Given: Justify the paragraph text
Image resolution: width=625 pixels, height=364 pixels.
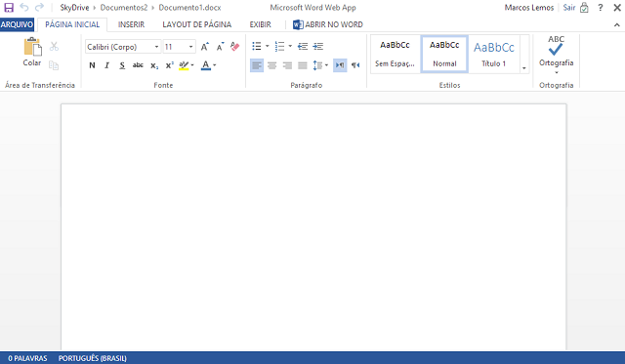Looking at the screenshot, I should pyautogui.click(x=303, y=65).
